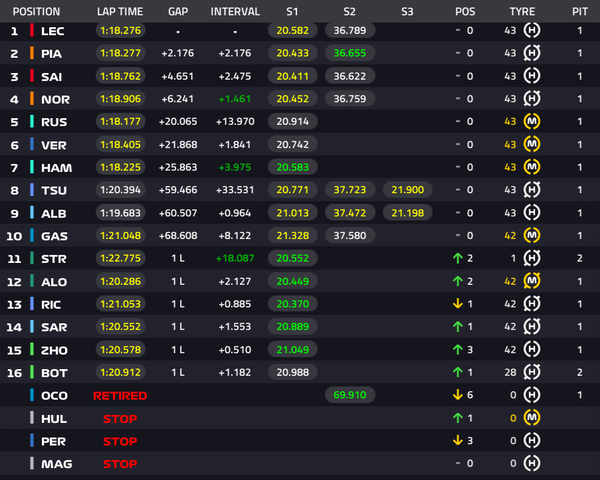Click the STOP status for MAG
This screenshot has height=480, width=600.
(120, 464)
